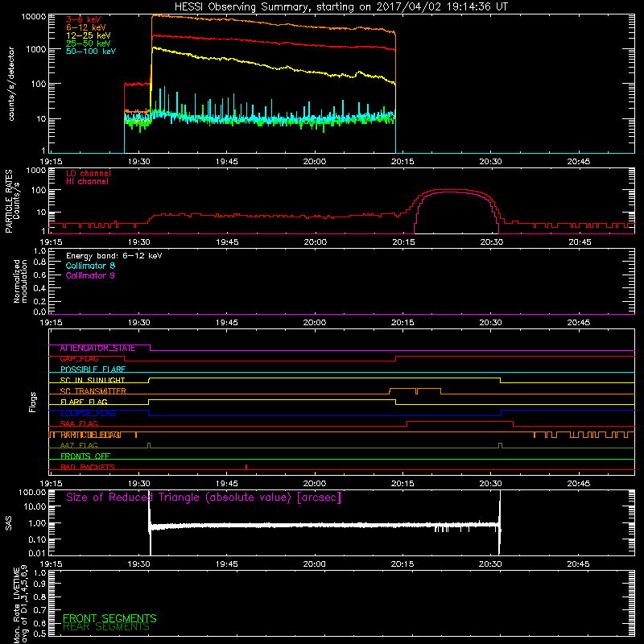Click the Size of Reduced Triangle label
644x644 pixels.
pyautogui.click(x=204, y=497)
